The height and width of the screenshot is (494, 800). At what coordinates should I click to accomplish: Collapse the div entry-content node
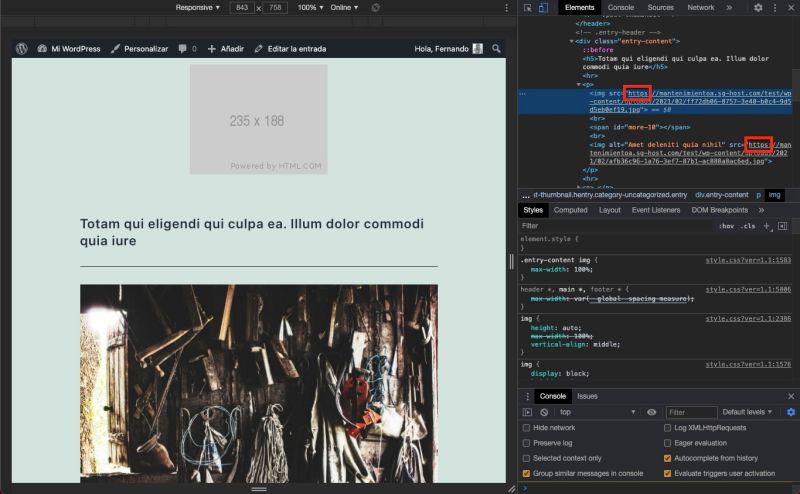[571, 41]
